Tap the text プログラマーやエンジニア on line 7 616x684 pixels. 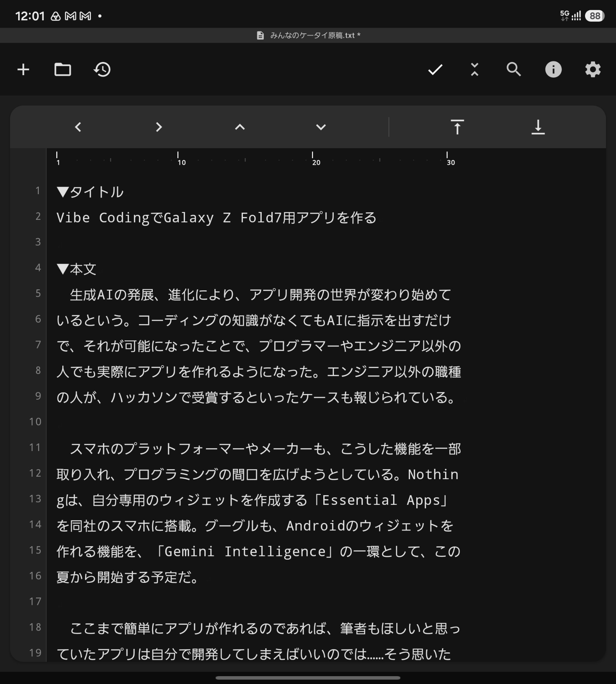click(x=340, y=346)
